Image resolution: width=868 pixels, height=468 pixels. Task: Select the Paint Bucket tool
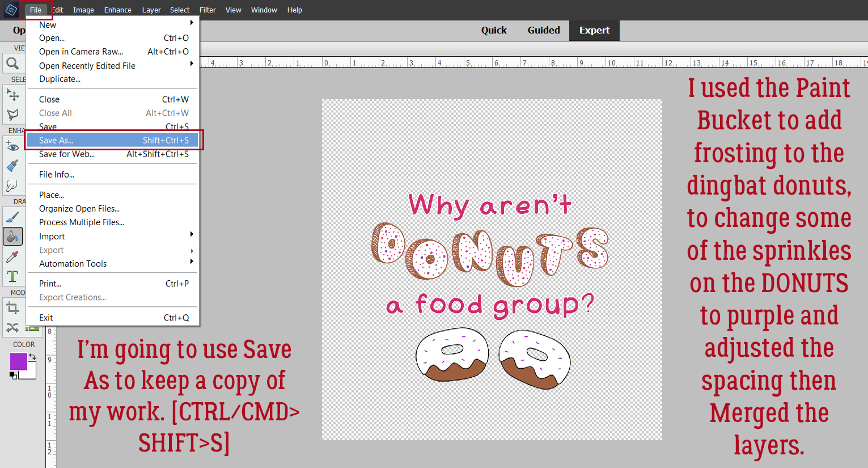(12, 236)
